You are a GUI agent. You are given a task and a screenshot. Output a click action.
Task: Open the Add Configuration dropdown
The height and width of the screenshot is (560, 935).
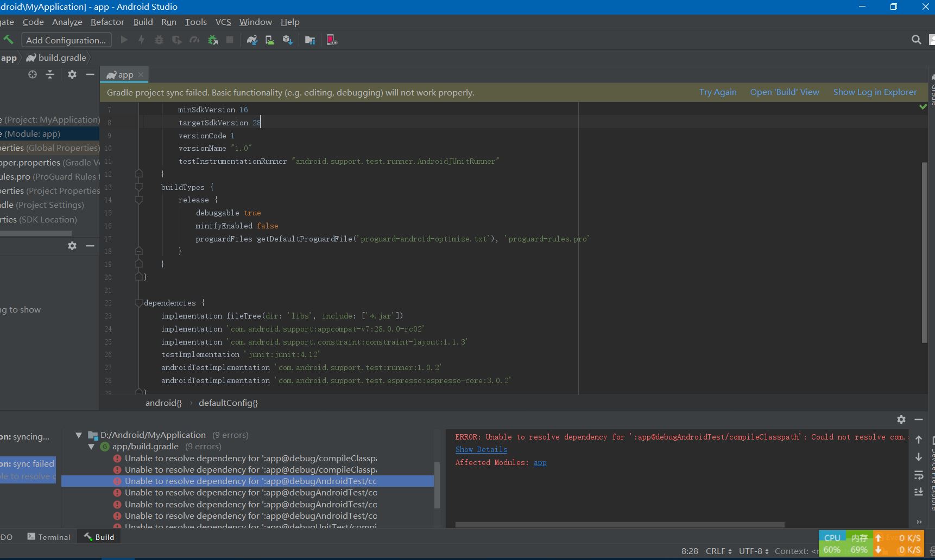click(x=66, y=40)
